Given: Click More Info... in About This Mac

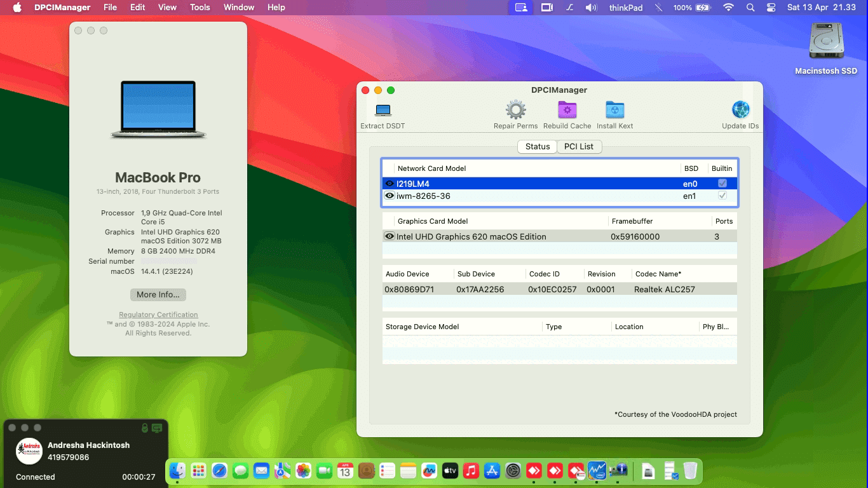Looking at the screenshot, I should [x=158, y=295].
